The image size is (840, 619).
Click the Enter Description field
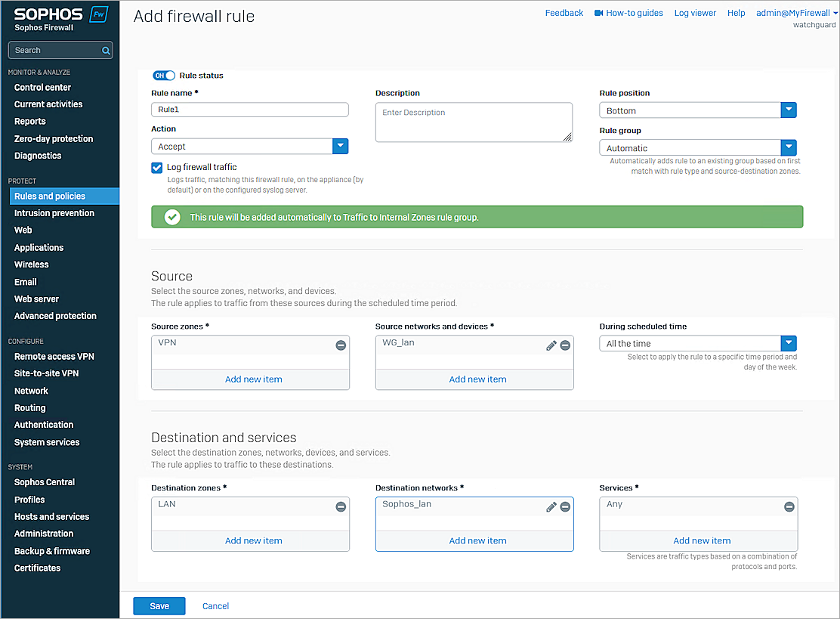tap(474, 121)
